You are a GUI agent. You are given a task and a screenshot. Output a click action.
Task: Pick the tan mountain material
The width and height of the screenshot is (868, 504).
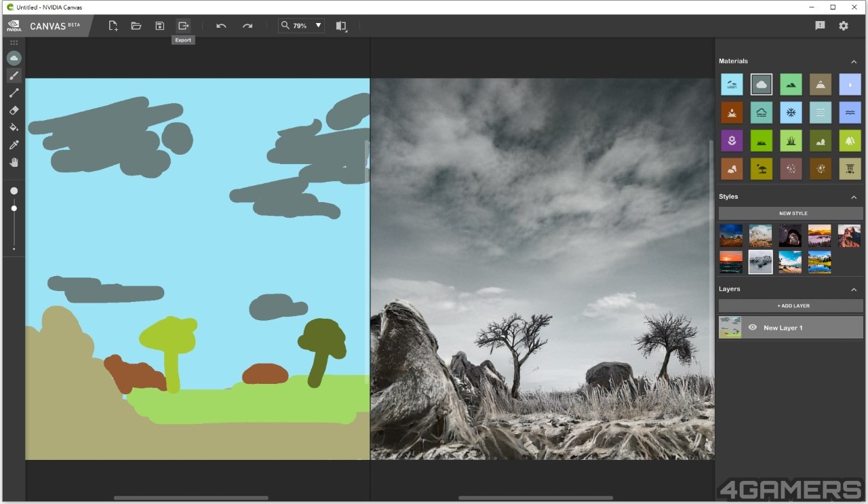[x=821, y=84]
